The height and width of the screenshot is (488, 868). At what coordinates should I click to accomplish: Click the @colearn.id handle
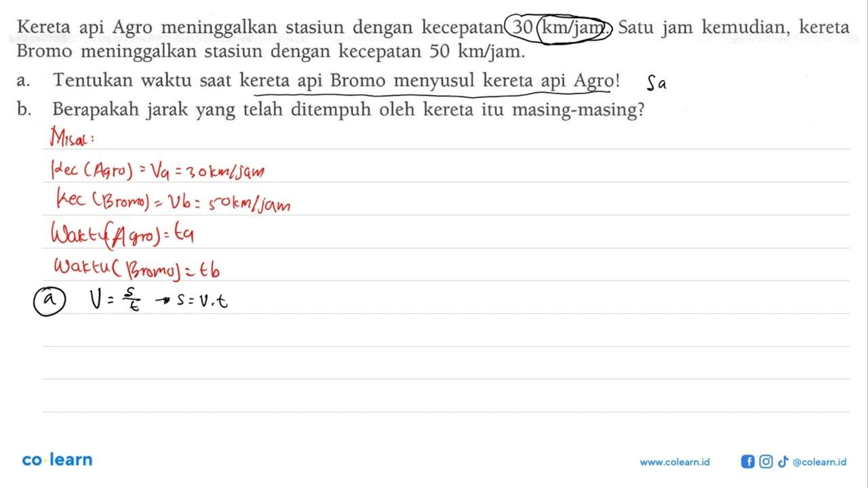(x=819, y=462)
